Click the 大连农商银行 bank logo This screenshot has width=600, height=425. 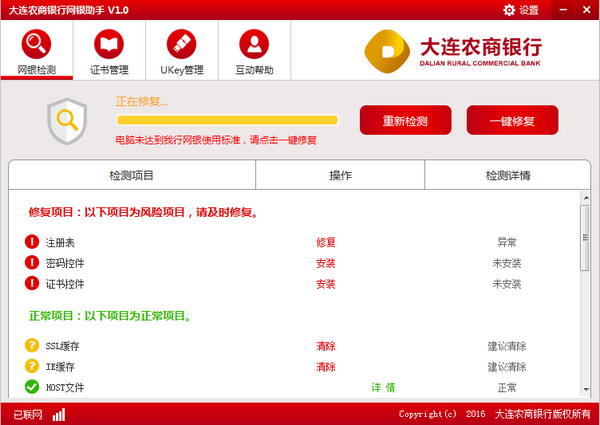pyautogui.click(x=453, y=51)
